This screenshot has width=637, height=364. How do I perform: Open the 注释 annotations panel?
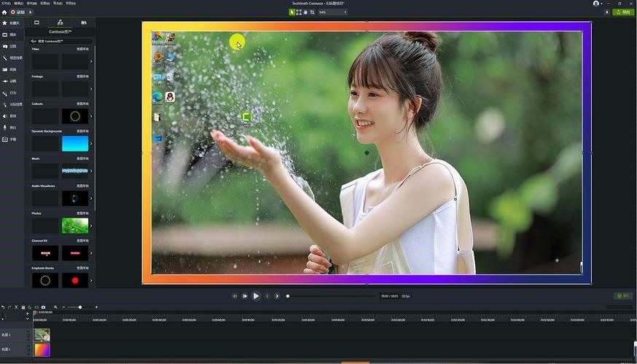pyautogui.click(x=9, y=47)
